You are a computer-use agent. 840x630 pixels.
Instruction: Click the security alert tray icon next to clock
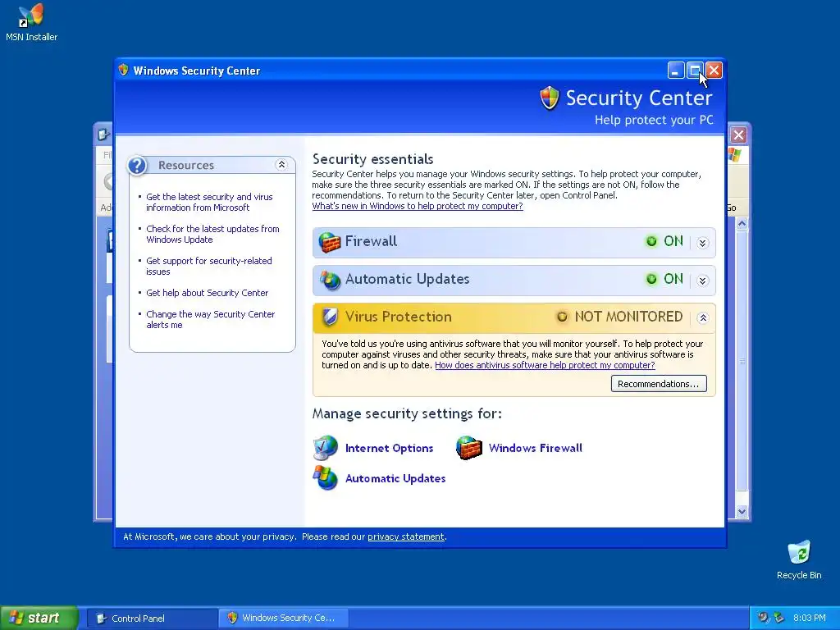[x=778, y=618]
